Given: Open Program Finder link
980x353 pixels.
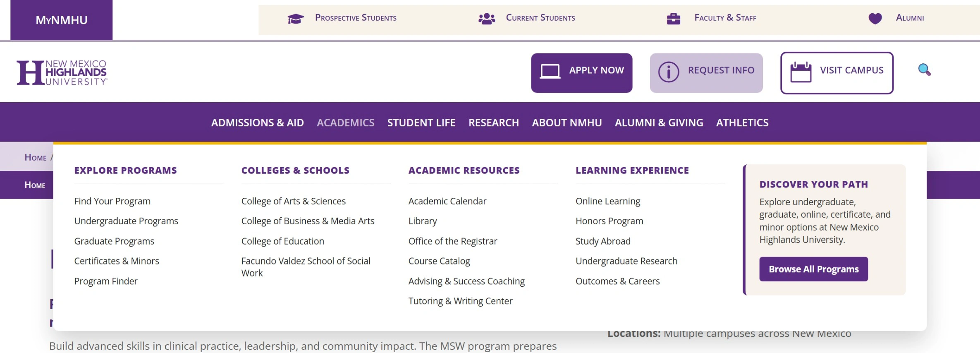Looking at the screenshot, I should (x=106, y=281).
